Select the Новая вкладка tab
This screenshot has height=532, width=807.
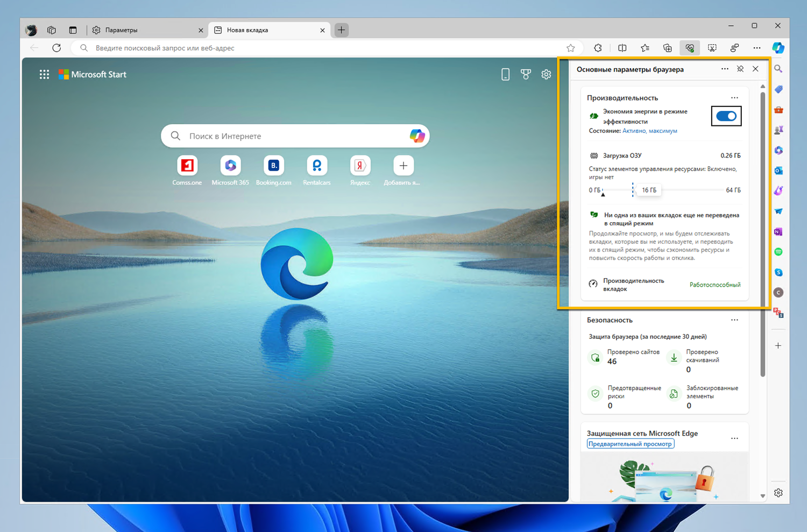[x=269, y=30]
